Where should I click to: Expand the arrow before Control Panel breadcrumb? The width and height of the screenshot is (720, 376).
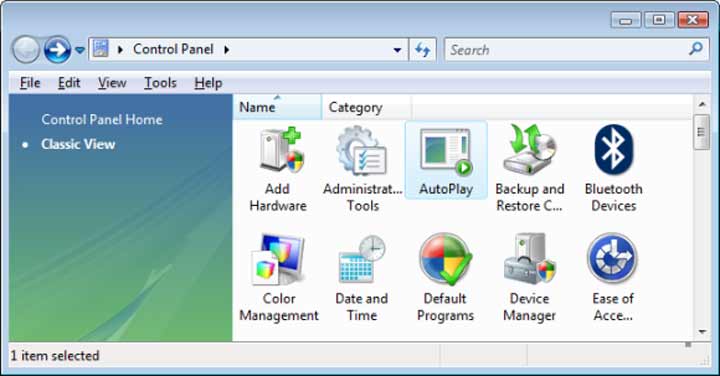tap(120, 49)
